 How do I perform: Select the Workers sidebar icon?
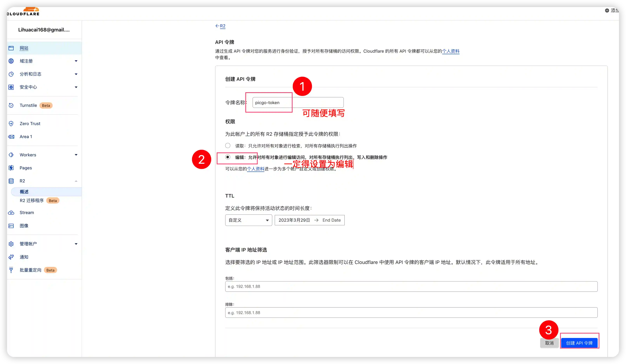[x=11, y=155]
